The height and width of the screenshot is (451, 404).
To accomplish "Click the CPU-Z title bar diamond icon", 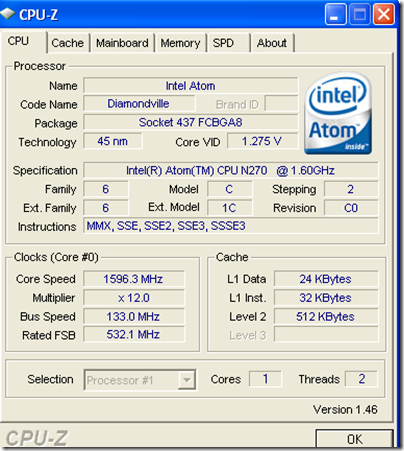I will (x=7, y=14).
